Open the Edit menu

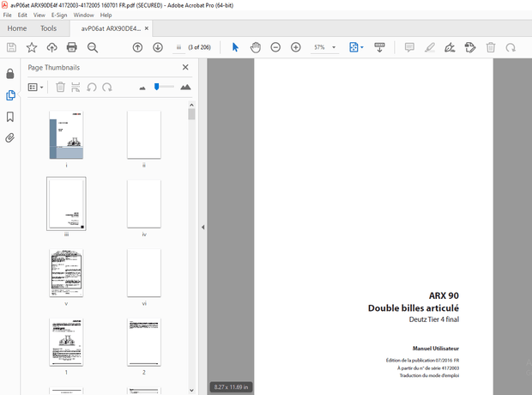[x=22, y=15]
